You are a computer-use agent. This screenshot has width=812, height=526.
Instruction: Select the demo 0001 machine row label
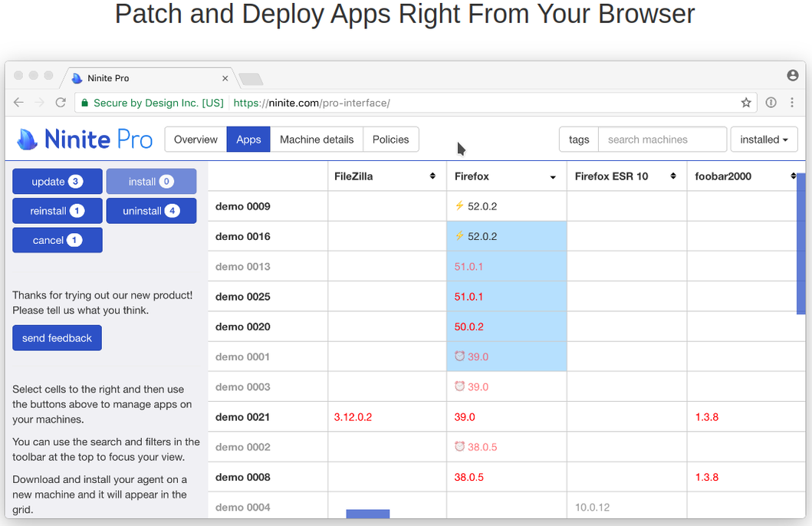point(243,357)
